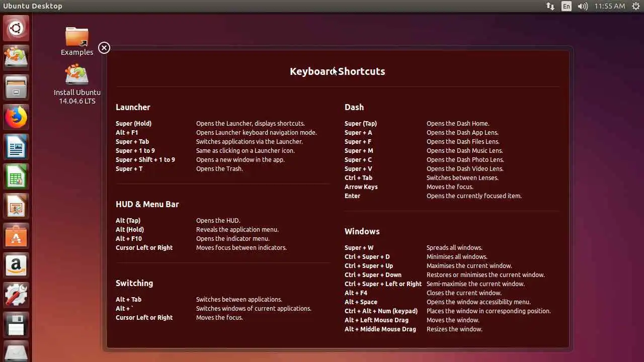Screen dimensions: 644x362
Task: Click the Super + M shortcut text
Action: tap(359, 150)
